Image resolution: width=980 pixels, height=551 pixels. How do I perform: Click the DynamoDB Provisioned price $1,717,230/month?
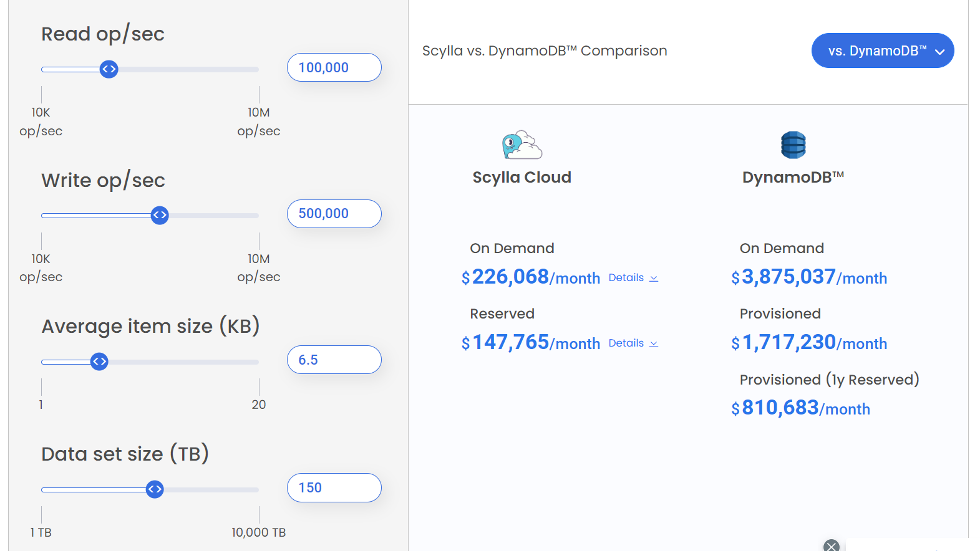click(809, 342)
